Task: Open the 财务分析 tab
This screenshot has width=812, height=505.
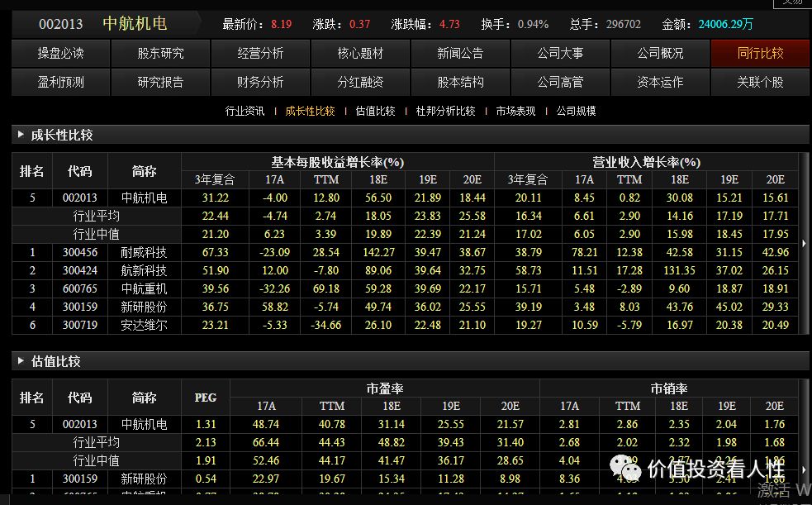Action: [260, 83]
